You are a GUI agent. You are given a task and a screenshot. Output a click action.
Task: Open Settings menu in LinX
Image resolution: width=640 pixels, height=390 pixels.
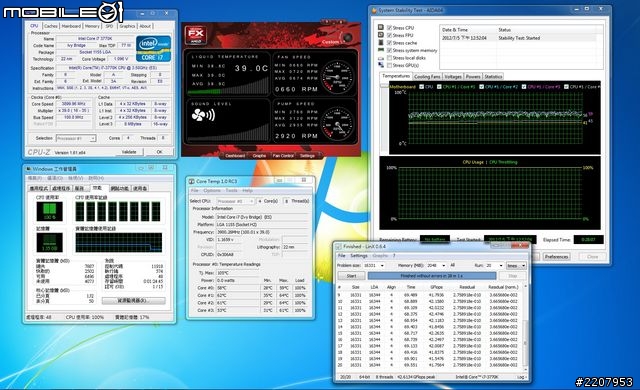coord(359,256)
